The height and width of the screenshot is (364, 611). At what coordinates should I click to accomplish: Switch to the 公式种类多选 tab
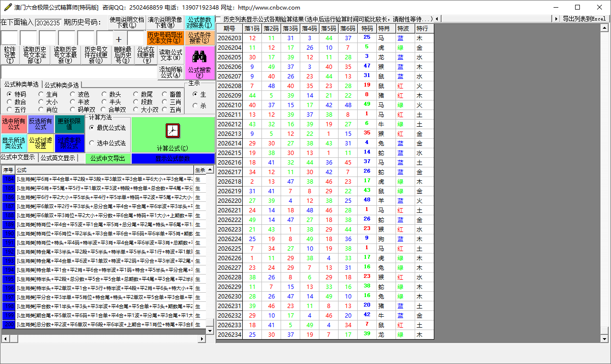point(62,85)
